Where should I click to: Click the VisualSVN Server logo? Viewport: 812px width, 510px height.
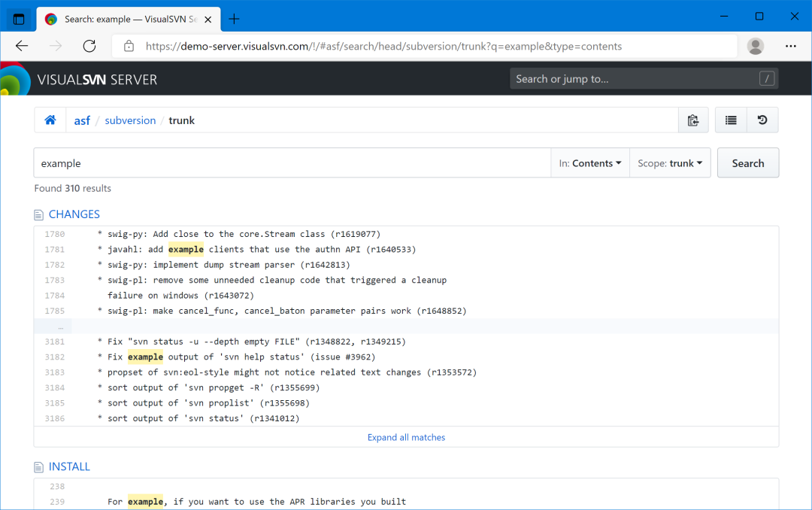[79, 79]
